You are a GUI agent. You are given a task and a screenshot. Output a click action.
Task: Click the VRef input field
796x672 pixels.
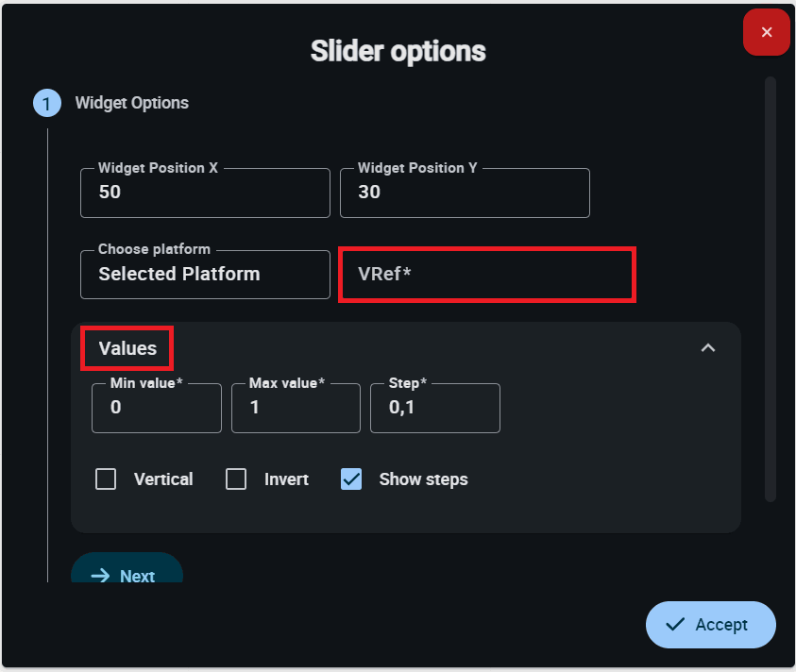click(x=486, y=275)
